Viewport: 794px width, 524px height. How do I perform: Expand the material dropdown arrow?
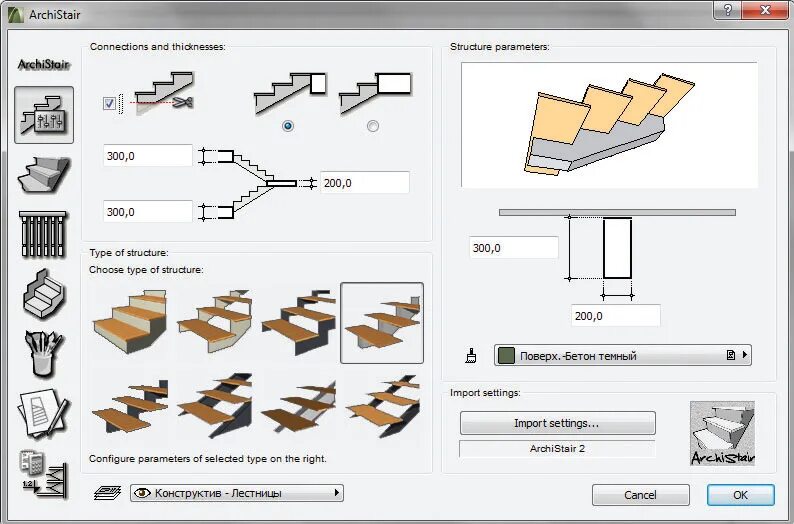(745, 355)
